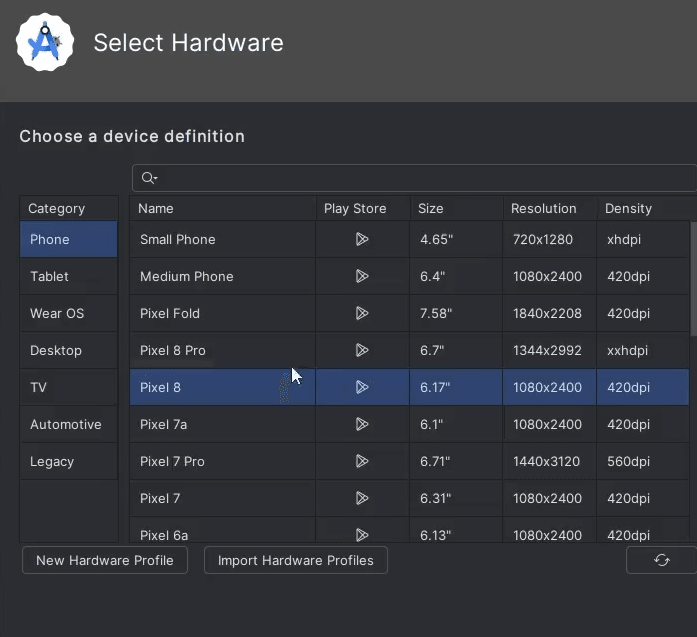
Task: Click the Android Studio logo icon
Action: [x=45, y=42]
